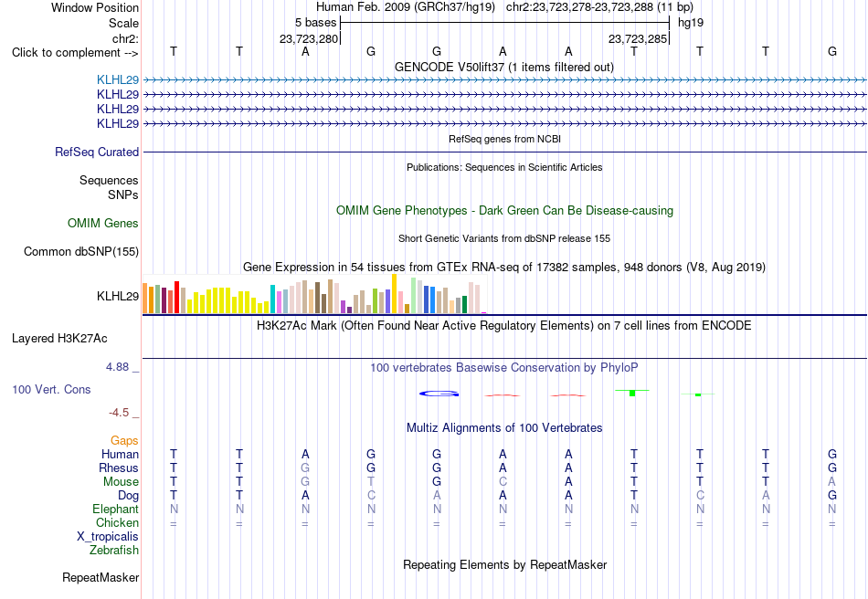Image resolution: width=868 pixels, height=599 pixels.
Task: Click the SNPs publications track label
Action: pyautogui.click(x=123, y=195)
